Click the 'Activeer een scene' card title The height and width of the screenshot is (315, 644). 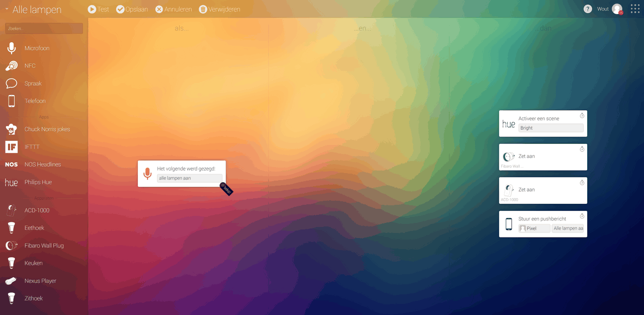(539, 119)
